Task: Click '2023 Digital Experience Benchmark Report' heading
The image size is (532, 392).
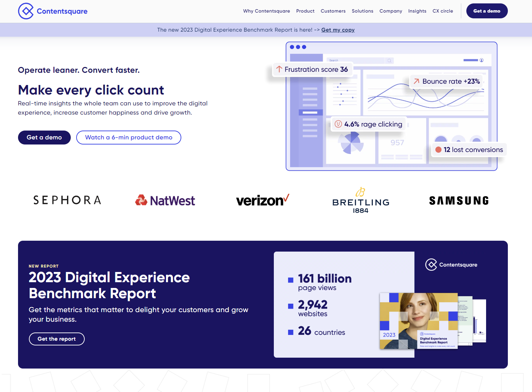Action: (109, 285)
